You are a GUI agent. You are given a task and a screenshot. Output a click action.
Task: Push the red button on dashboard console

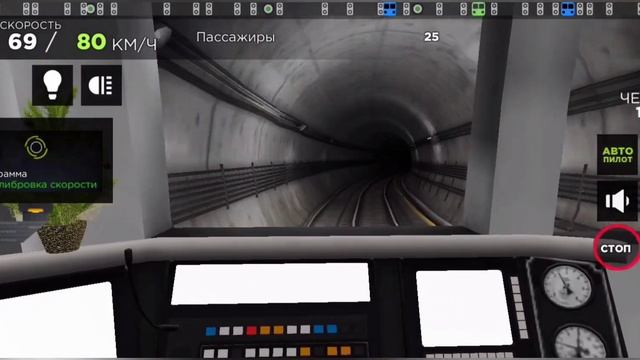(x=251, y=330)
